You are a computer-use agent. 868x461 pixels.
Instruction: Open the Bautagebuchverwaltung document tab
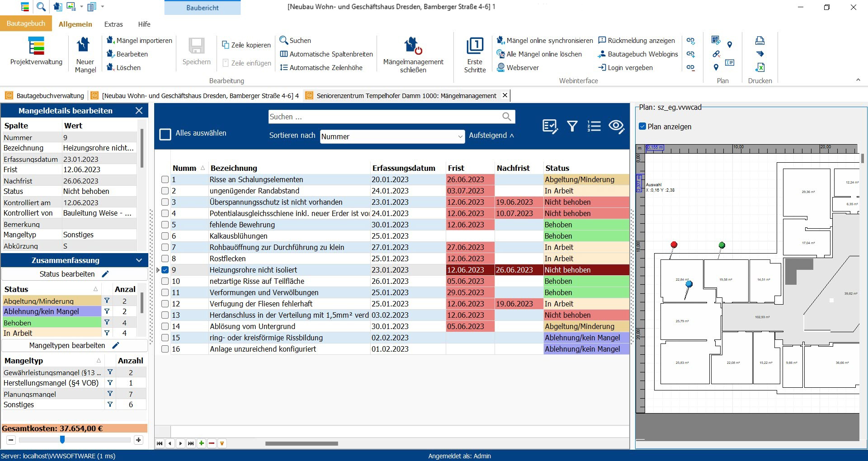50,96
